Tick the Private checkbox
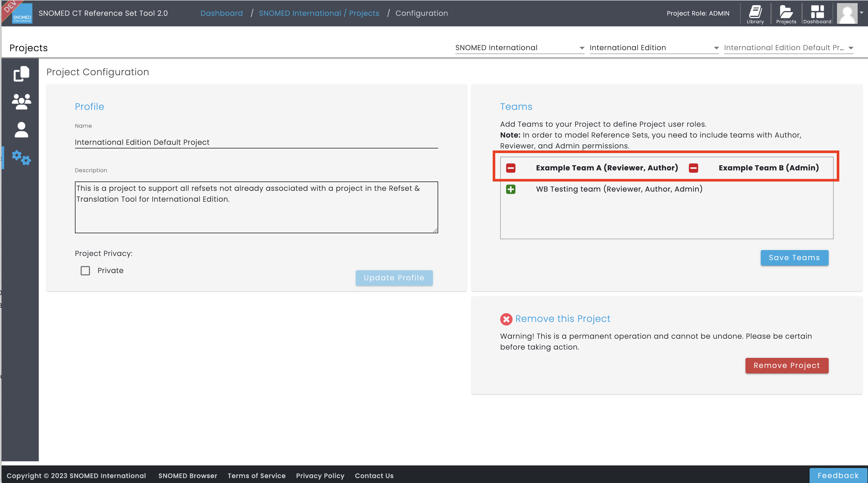This screenshot has width=868, height=483. [x=85, y=271]
